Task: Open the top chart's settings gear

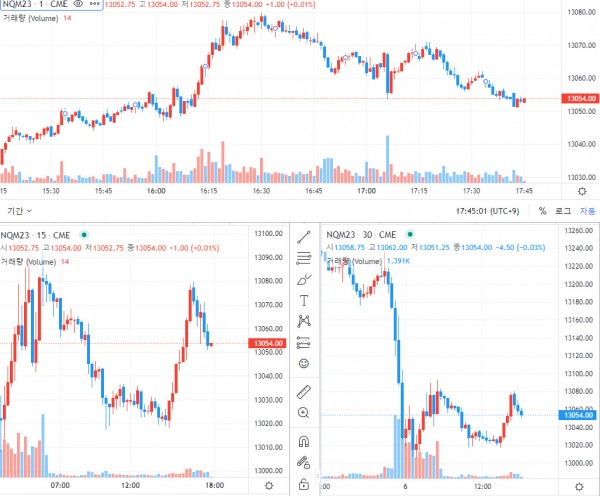Action: coord(582,191)
